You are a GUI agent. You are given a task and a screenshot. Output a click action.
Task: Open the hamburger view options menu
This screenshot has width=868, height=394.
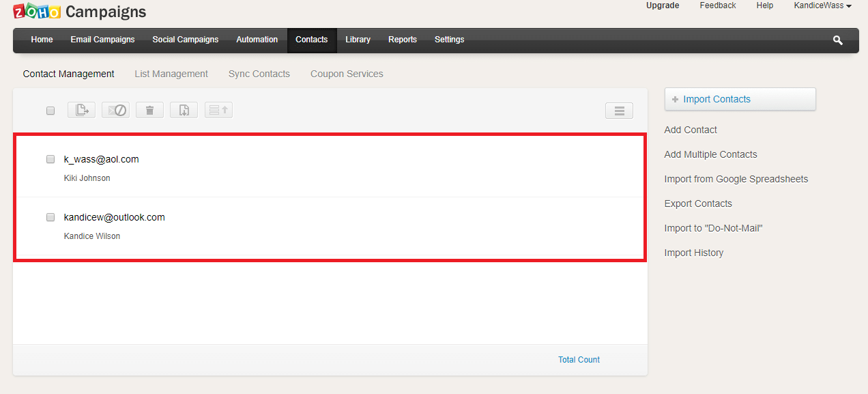(x=619, y=111)
